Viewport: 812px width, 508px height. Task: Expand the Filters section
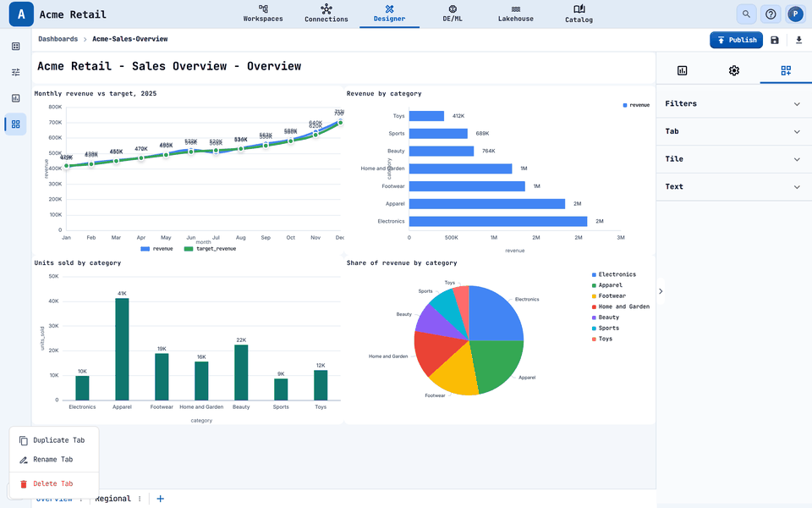(x=733, y=103)
